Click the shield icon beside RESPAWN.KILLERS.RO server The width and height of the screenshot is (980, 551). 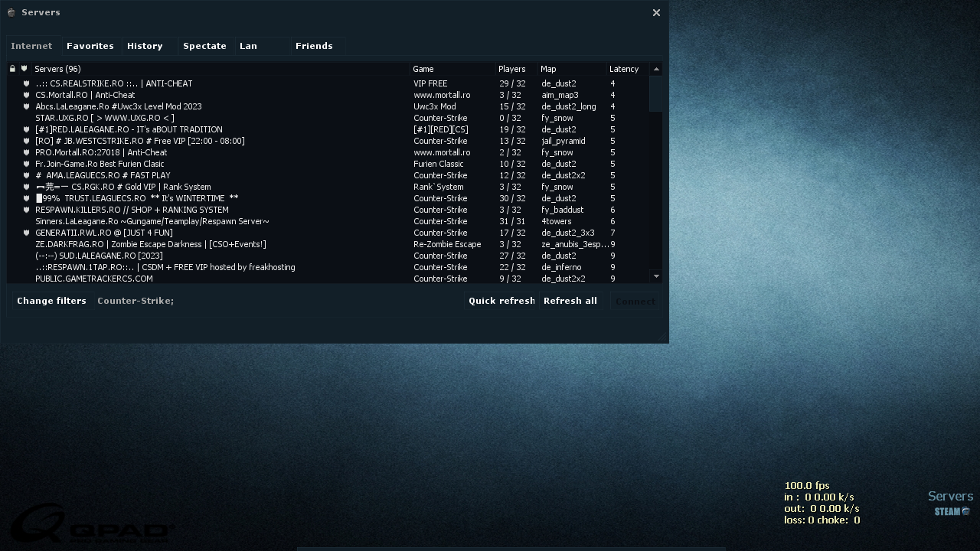pyautogui.click(x=26, y=210)
